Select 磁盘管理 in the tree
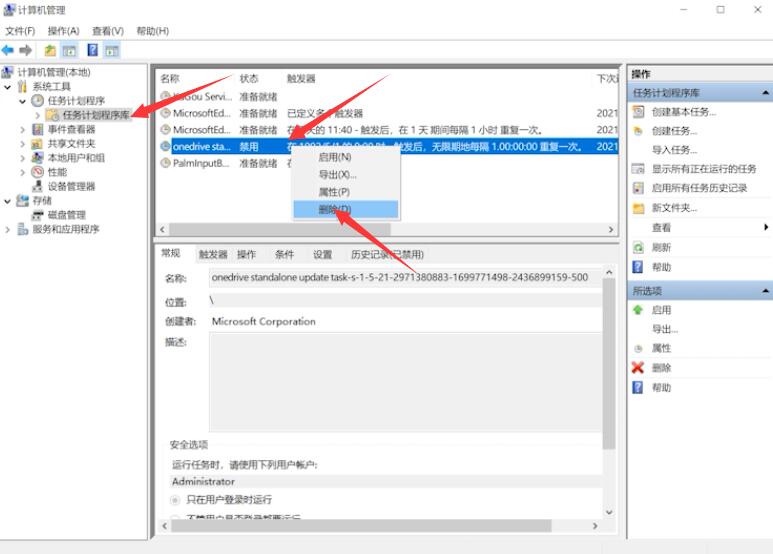 67,215
